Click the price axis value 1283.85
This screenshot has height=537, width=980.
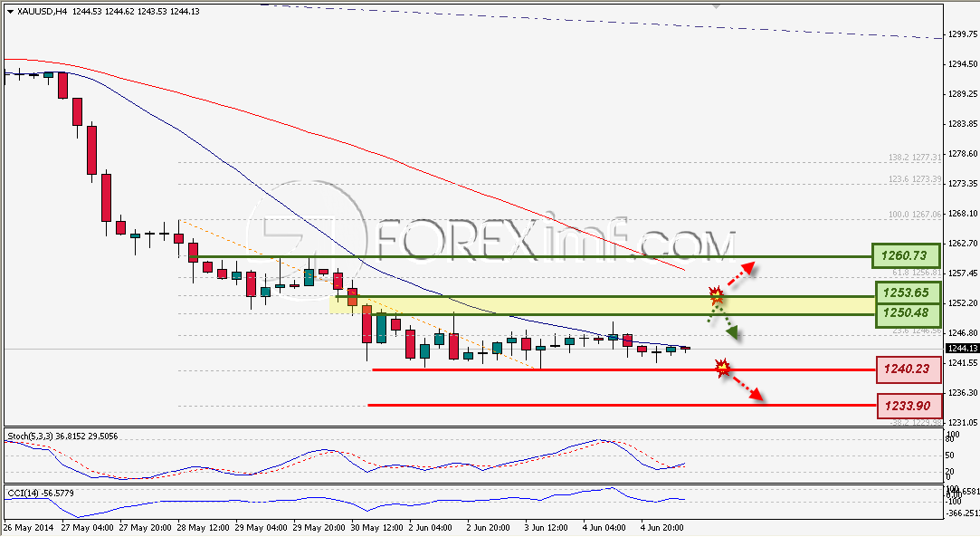[963, 124]
